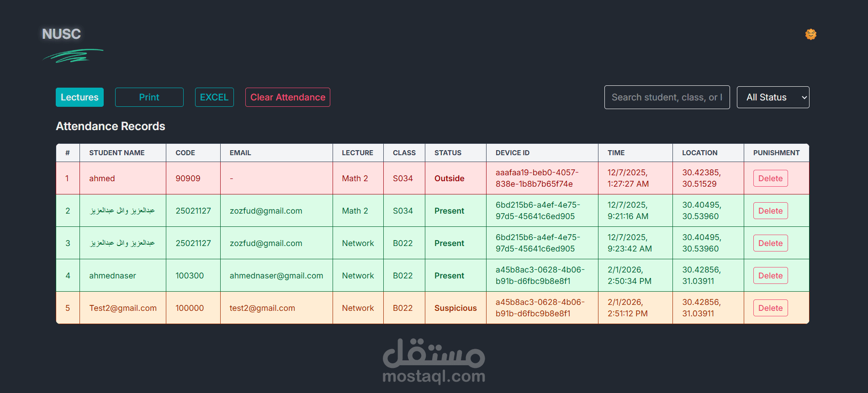Delete row 2 Math 2 record
The width and height of the screenshot is (868, 393).
click(771, 211)
